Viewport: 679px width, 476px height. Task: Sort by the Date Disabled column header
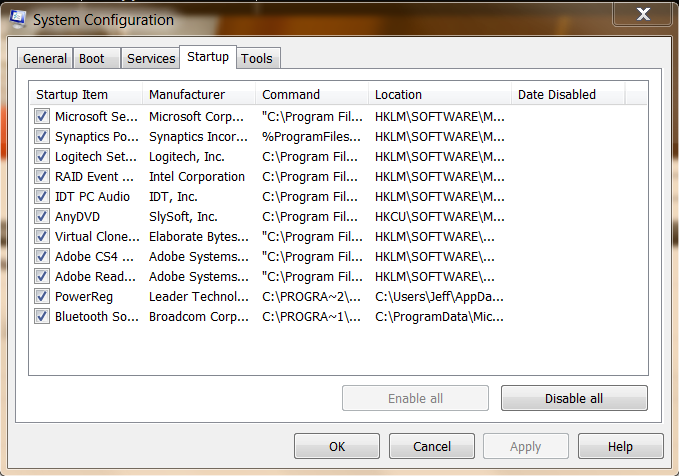click(x=568, y=94)
